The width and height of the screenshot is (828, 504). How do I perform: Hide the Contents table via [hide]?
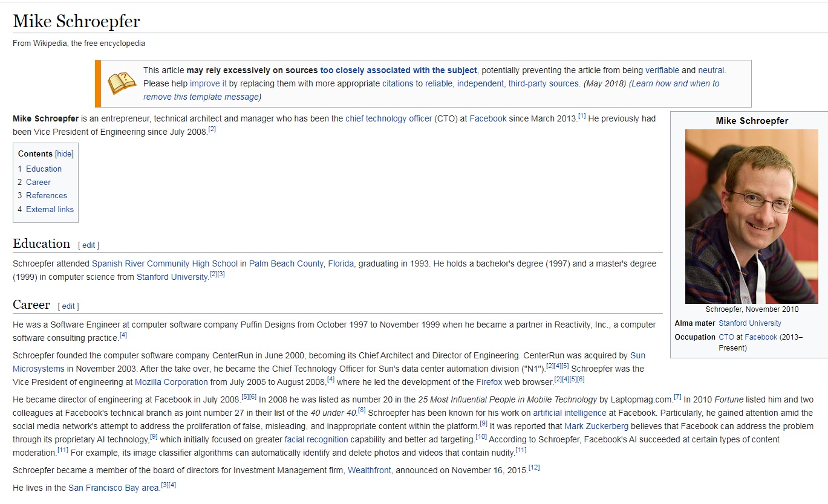pos(65,154)
